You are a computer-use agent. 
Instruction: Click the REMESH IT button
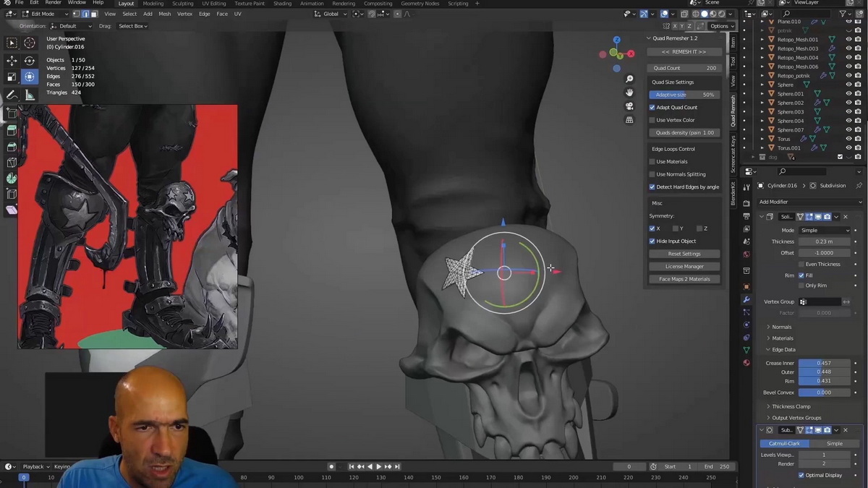point(684,52)
